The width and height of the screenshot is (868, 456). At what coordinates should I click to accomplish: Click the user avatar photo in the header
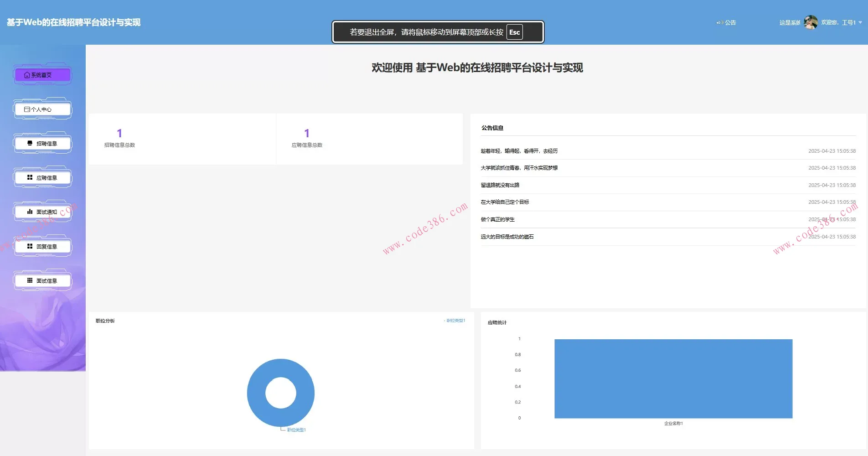(811, 22)
